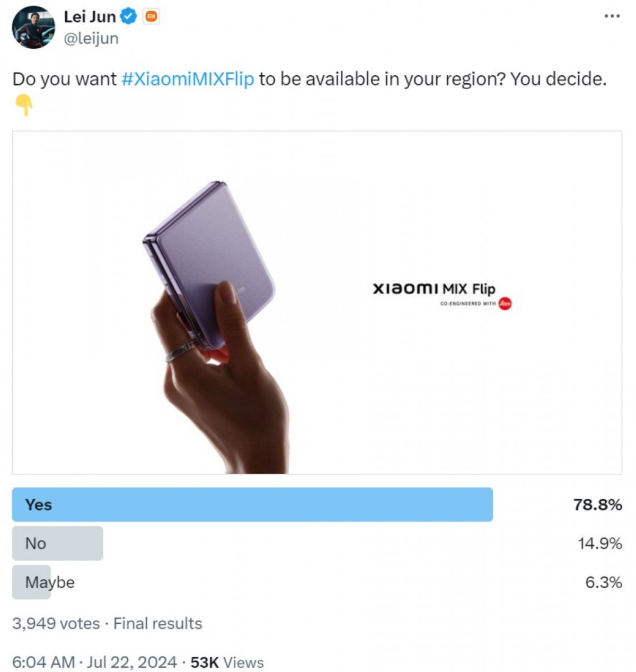Click the 6.3% result value
The width and height of the screenshot is (636, 672).
(x=603, y=582)
